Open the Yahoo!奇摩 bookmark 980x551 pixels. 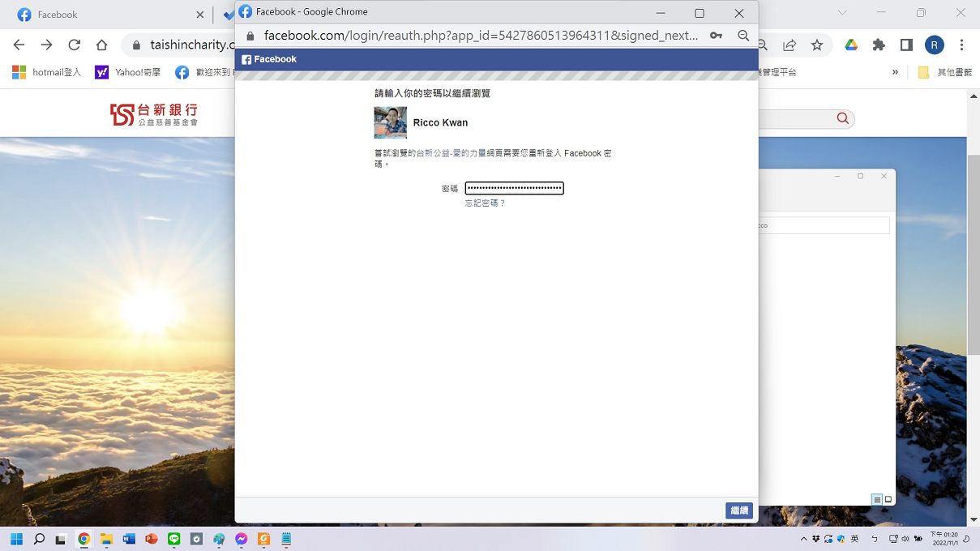click(x=128, y=72)
